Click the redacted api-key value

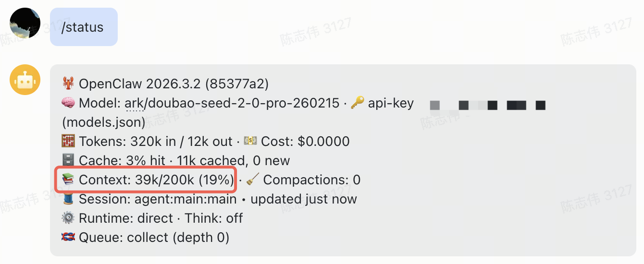487,105
